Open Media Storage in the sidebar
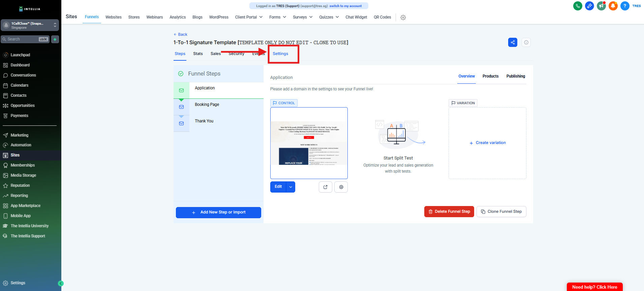The image size is (644, 291). 23,175
